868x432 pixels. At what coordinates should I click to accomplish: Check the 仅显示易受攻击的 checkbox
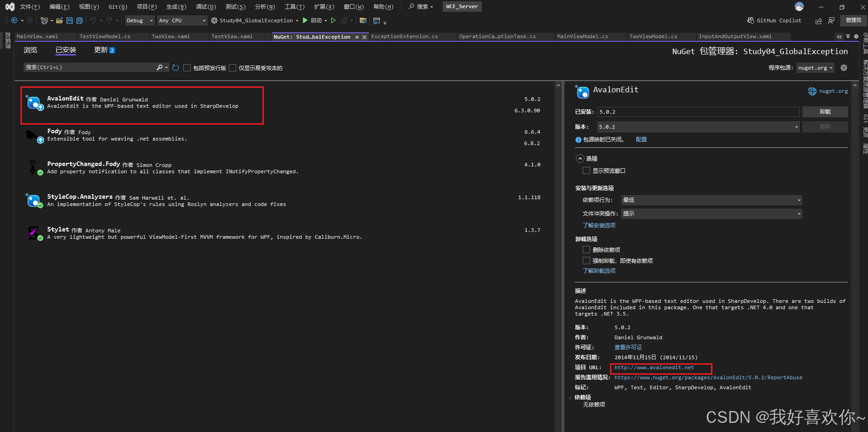(x=232, y=67)
